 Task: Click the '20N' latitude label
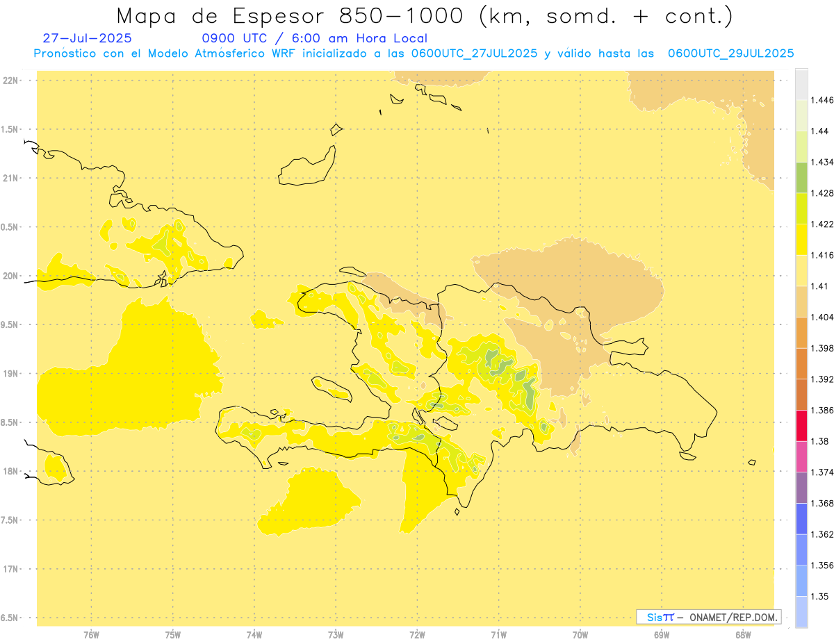pyautogui.click(x=11, y=276)
